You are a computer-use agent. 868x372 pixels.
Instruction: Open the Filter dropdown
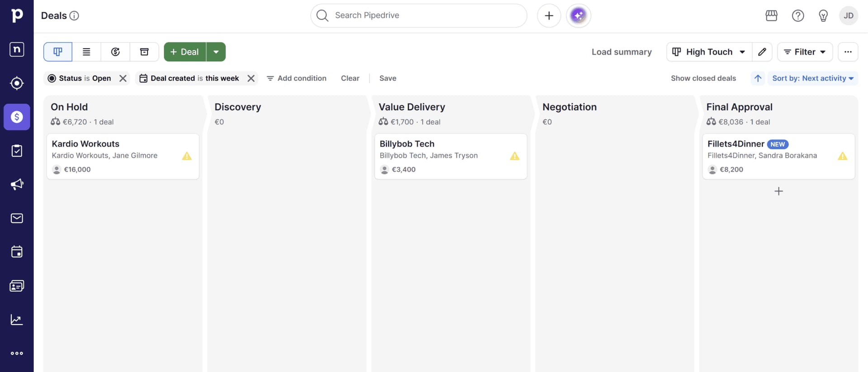(x=805, y=52)
